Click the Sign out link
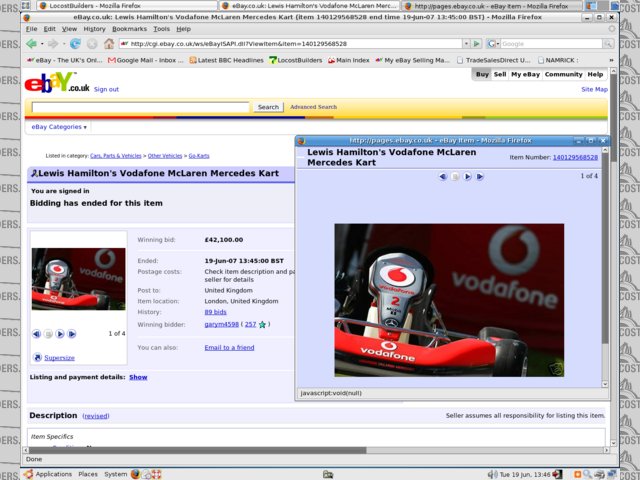640x480 pixels. coord(106,89)
